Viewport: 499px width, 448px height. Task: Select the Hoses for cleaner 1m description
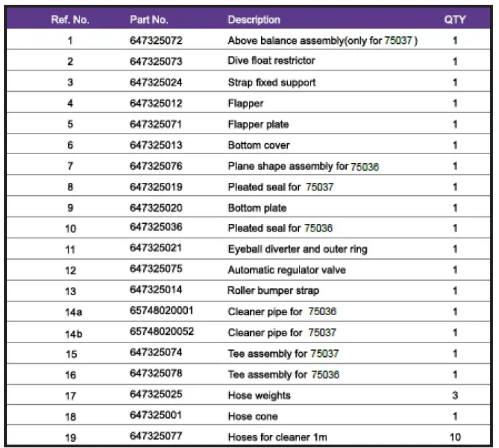coord(276,437)
